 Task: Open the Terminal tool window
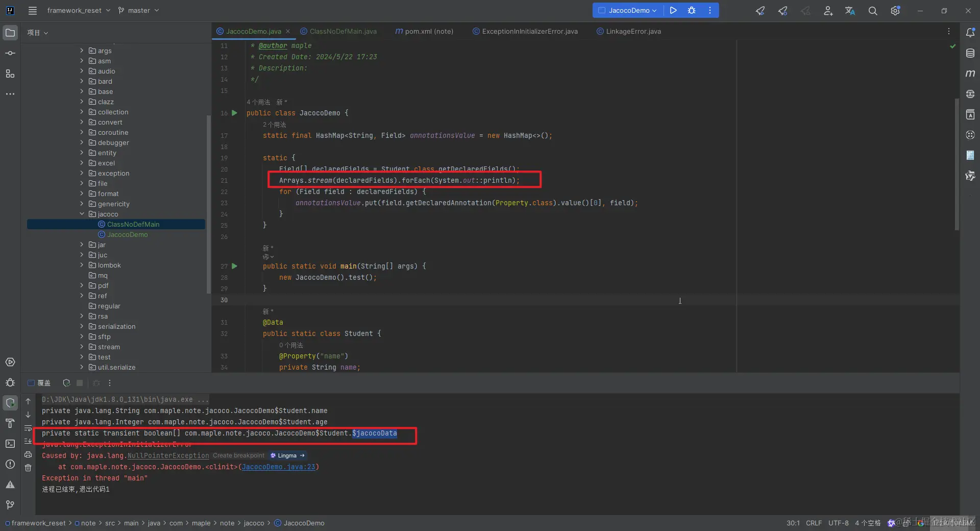pyautogui.click(x=10, y=444)
